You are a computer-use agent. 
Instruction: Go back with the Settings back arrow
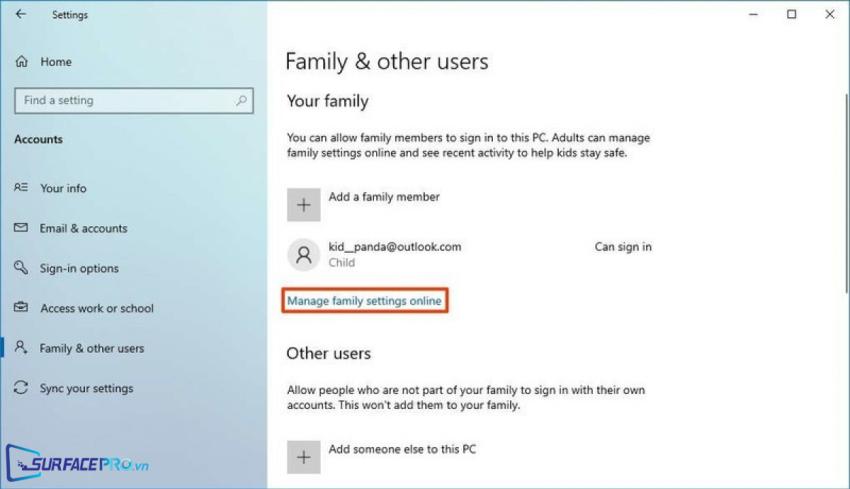click(21, 14)
